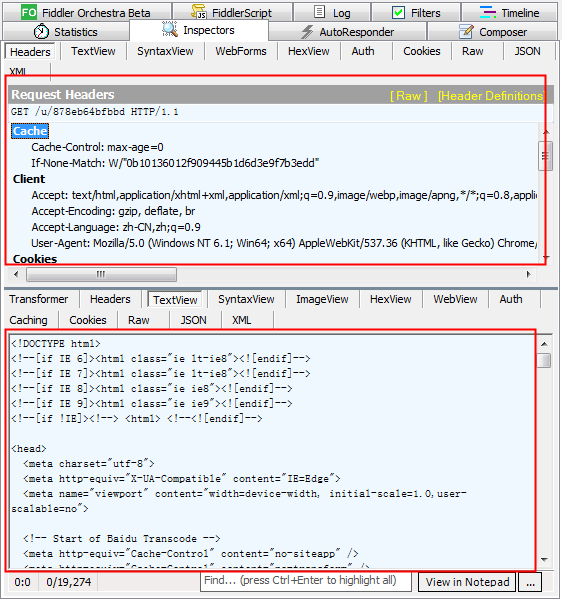
Task: Open the response Raw tab
Action: point(138,320)
